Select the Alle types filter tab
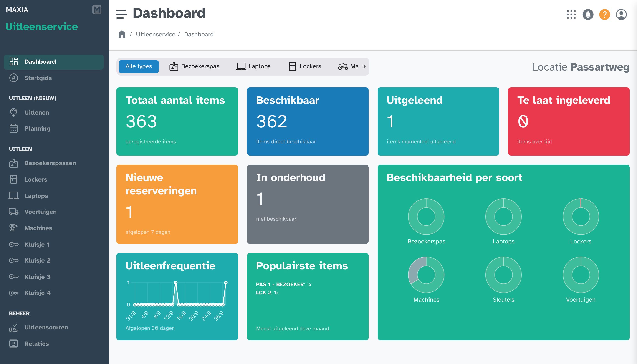This screenshot has width=637, height=364. point(139,66)
